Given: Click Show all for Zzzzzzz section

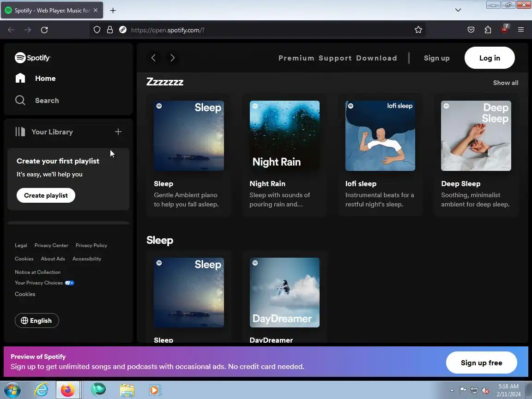Looking at the screenshot, I should (506, 83).
